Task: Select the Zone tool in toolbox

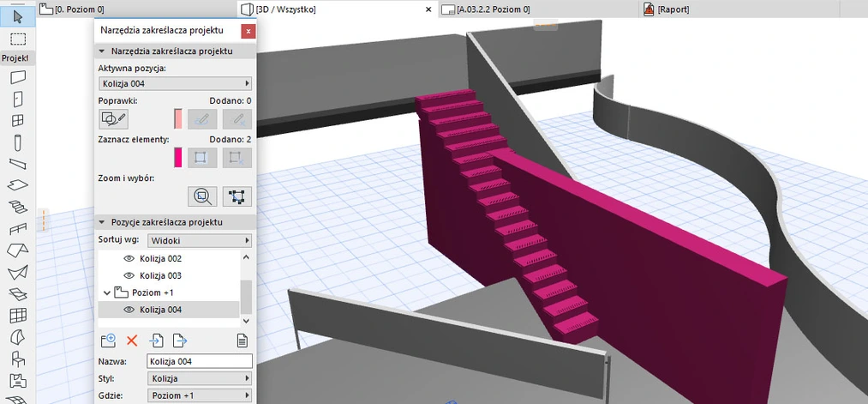Action: tap(18, 380)
